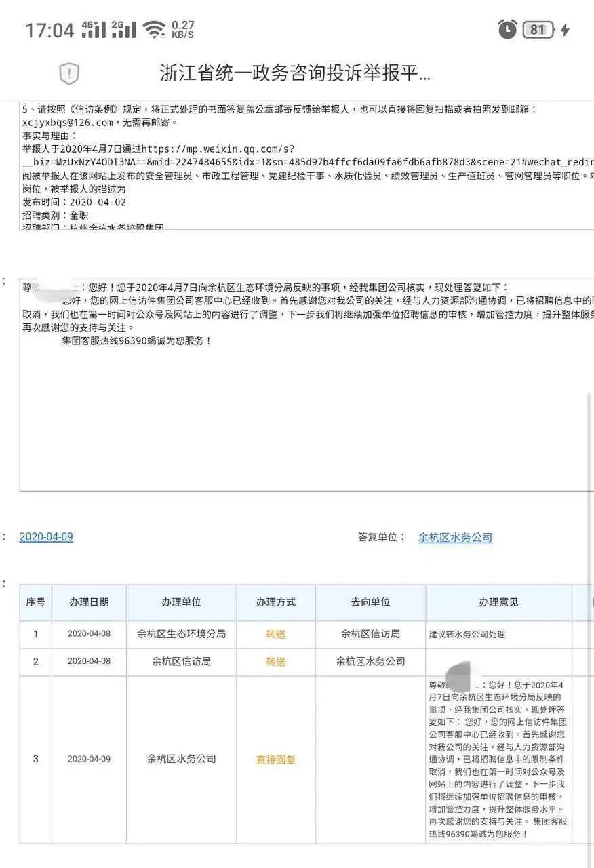Click the 2020-04-08 date in row 2
This screenshot has height=868, width=594.
click(89, 662)
